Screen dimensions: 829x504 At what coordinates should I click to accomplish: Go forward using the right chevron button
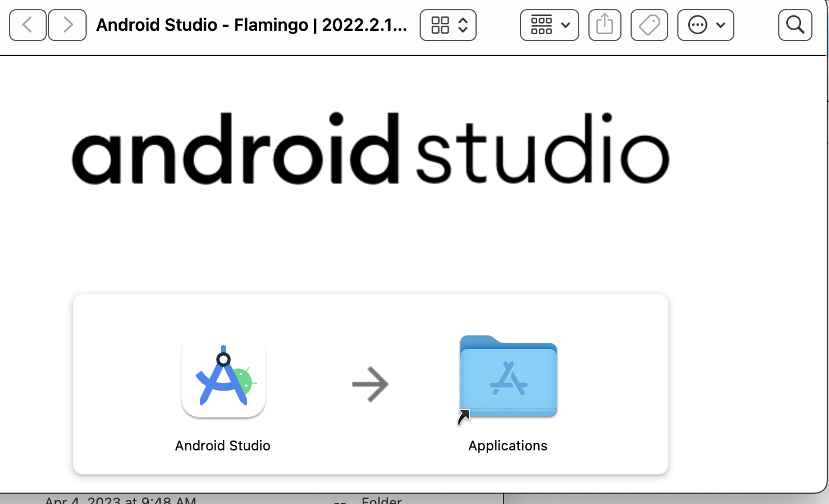click(x=67, y=25)
